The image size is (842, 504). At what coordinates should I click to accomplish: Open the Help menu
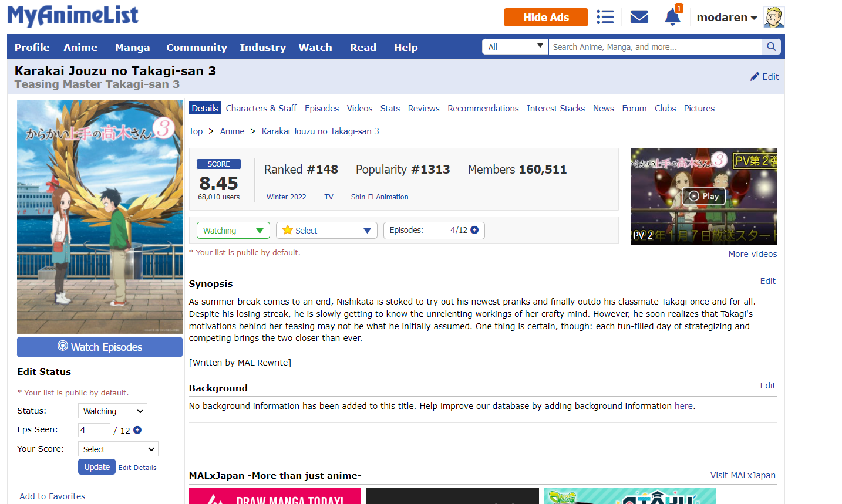[406, 48]
